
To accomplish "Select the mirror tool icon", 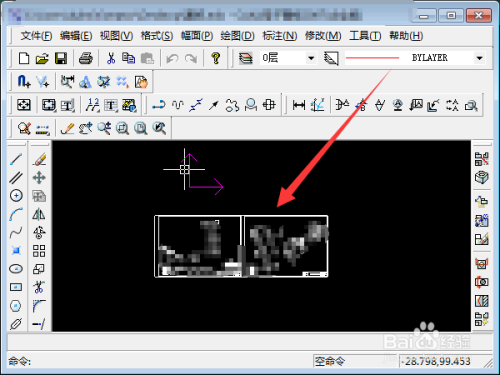I will pyautogui.click(x=39, y=214).
